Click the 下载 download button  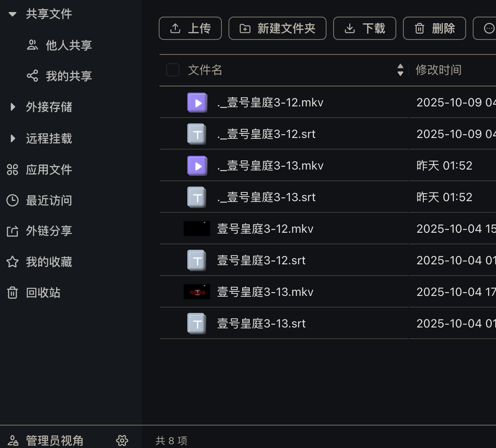click(365, 28)
